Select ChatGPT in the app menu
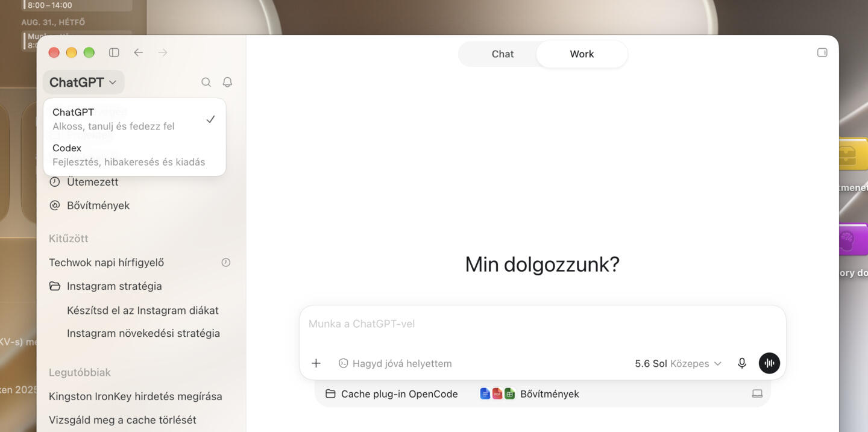This screenshot has height=432, width=868. pos(134,119)
